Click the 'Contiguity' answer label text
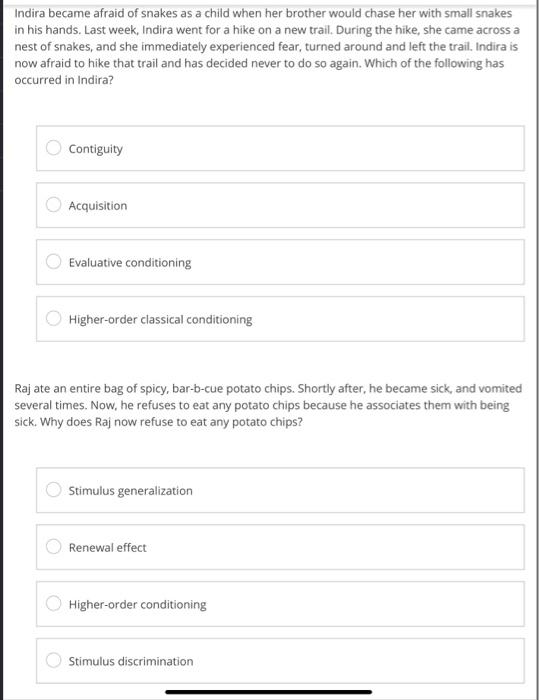 point(96,149)
